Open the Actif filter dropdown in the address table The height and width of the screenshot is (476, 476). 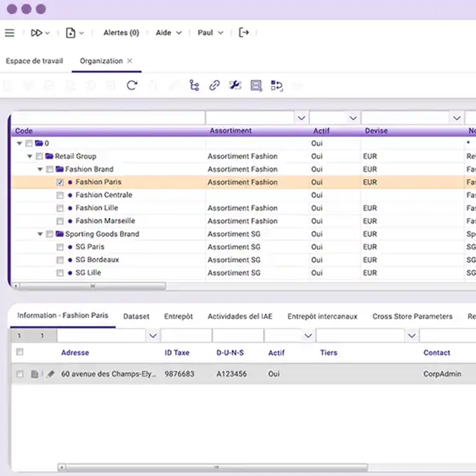coord(308,335)
